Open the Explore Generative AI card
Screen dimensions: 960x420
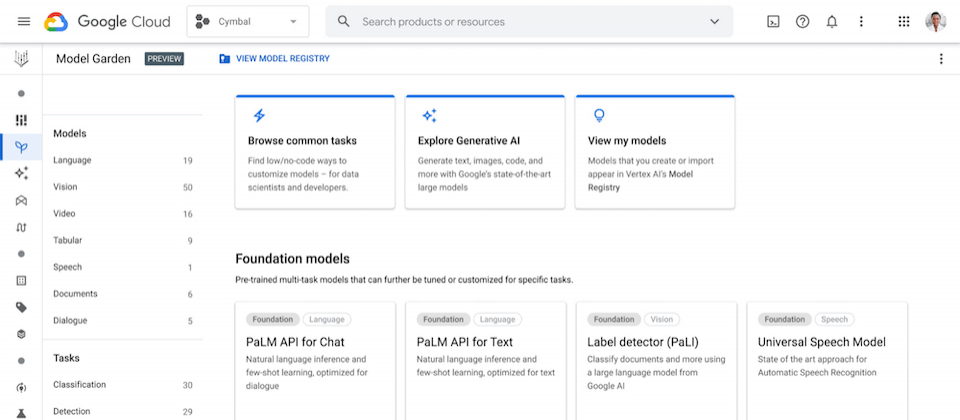click(x=485, y=152)
